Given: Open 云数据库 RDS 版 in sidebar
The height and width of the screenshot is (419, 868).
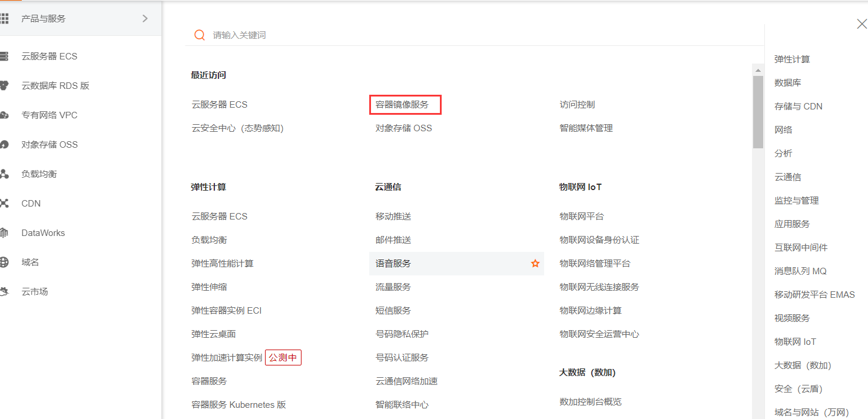Looking at the screenshot, I should coord(55,86).
